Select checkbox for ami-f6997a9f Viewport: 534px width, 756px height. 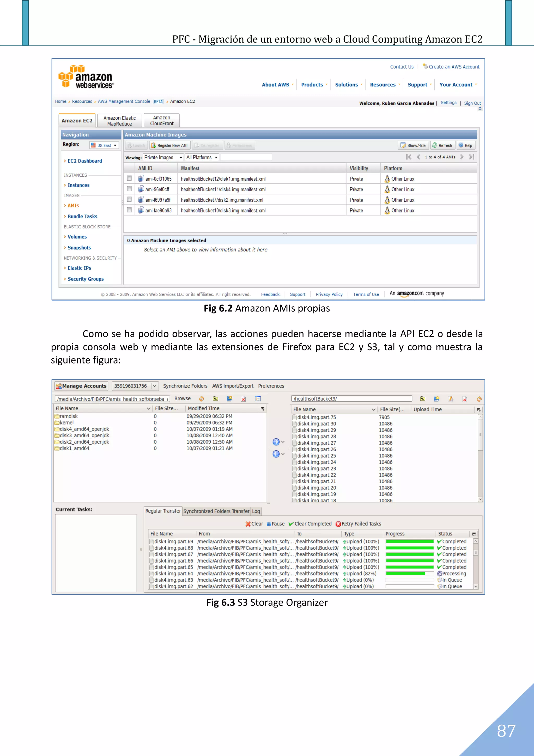coord(129,199)
